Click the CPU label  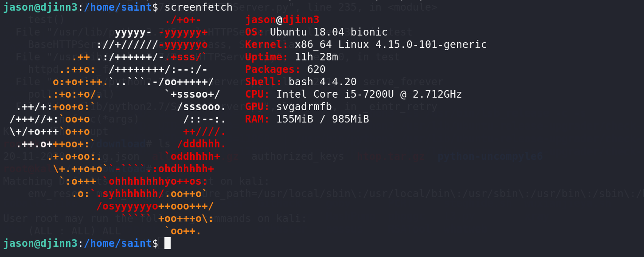(x=258, y=94)
